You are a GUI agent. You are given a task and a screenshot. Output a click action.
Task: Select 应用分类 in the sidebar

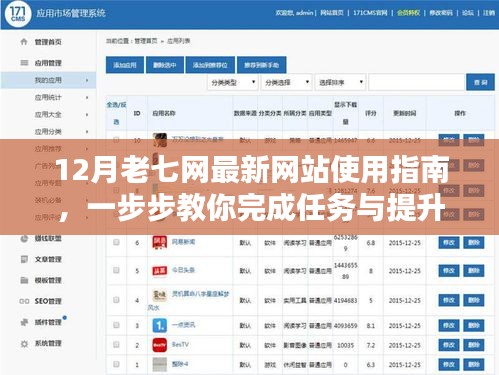pos(48,132)
